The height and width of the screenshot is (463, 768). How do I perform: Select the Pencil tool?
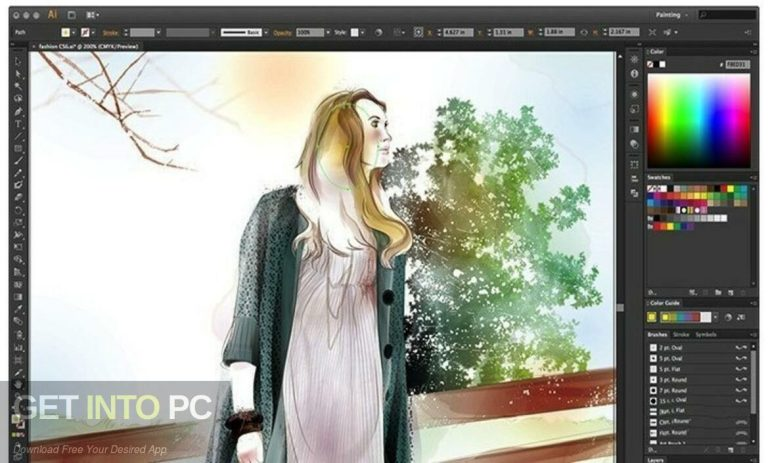point(19,173)
